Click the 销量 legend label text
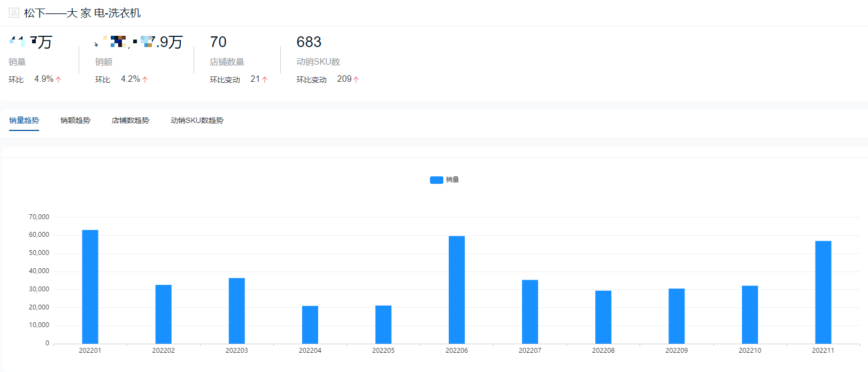Viewport: 868px width, 372px height. pos(452,180)
